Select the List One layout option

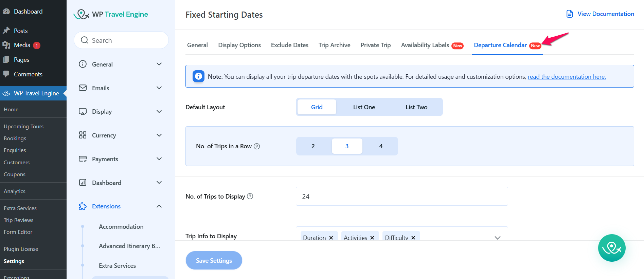point(364,107)
